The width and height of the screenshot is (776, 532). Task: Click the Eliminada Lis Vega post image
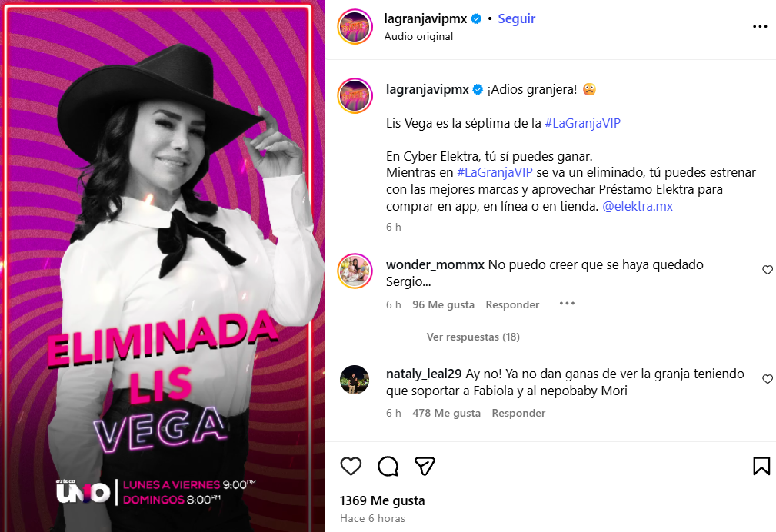point(162,266)
